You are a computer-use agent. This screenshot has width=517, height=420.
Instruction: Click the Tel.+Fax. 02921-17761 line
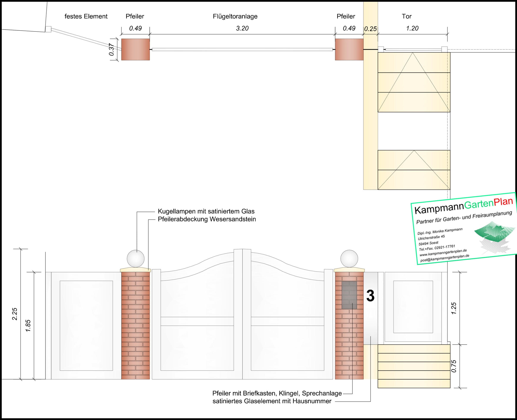pos(437,248)
